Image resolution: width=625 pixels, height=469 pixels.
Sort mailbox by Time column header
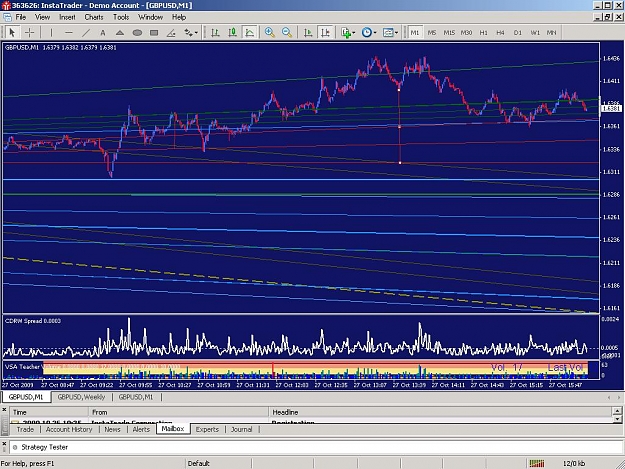point(49,412)
